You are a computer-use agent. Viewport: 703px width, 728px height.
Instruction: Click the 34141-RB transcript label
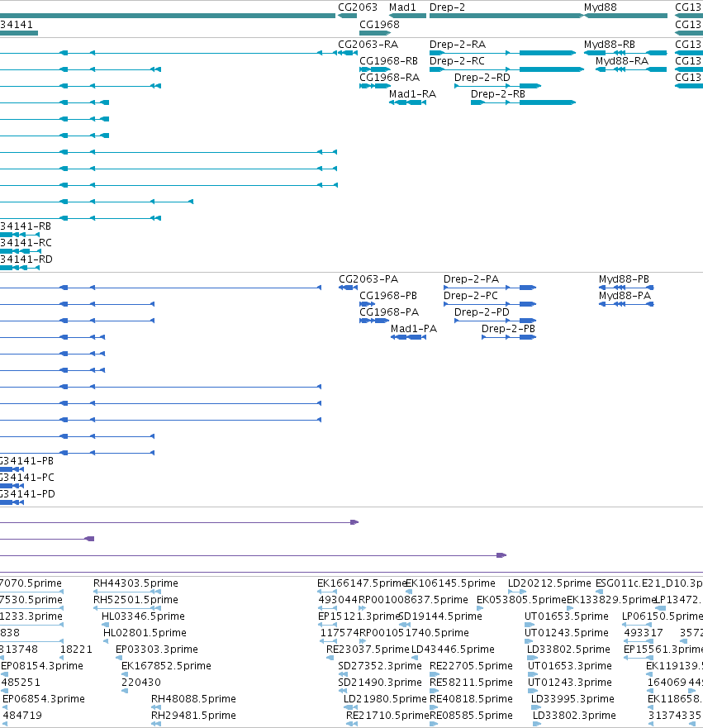26,226
